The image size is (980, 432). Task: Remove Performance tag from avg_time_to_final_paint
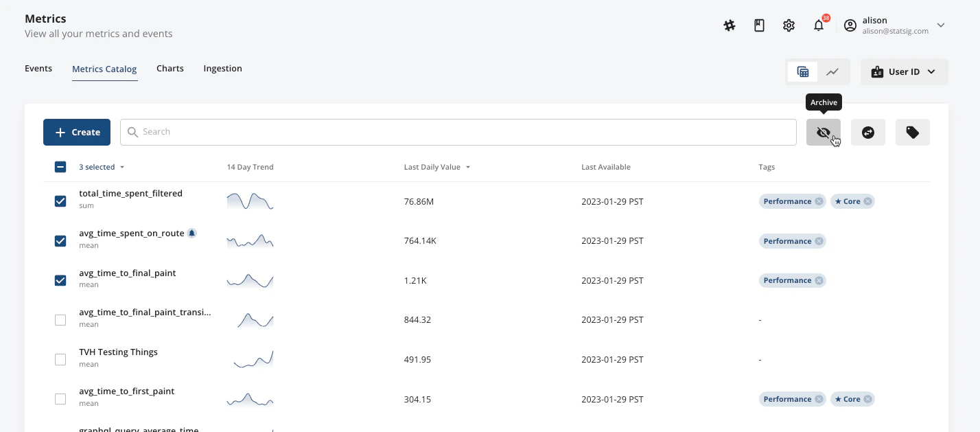pos(819,280)
